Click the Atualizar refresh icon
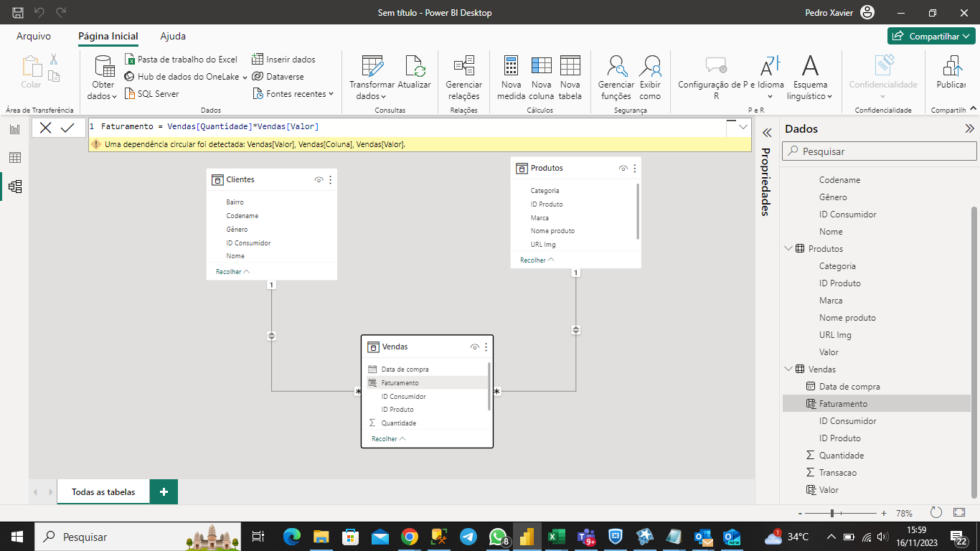Screen dimensions: 980x551 pos(415,65)
